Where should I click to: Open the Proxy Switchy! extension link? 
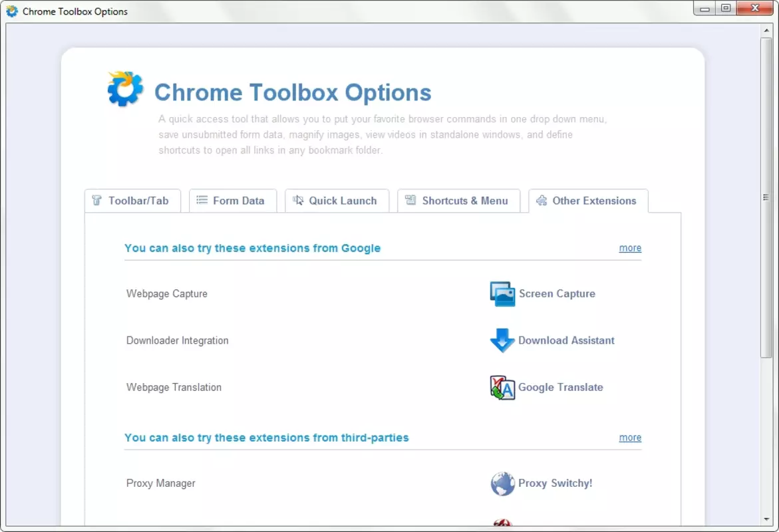555,483
